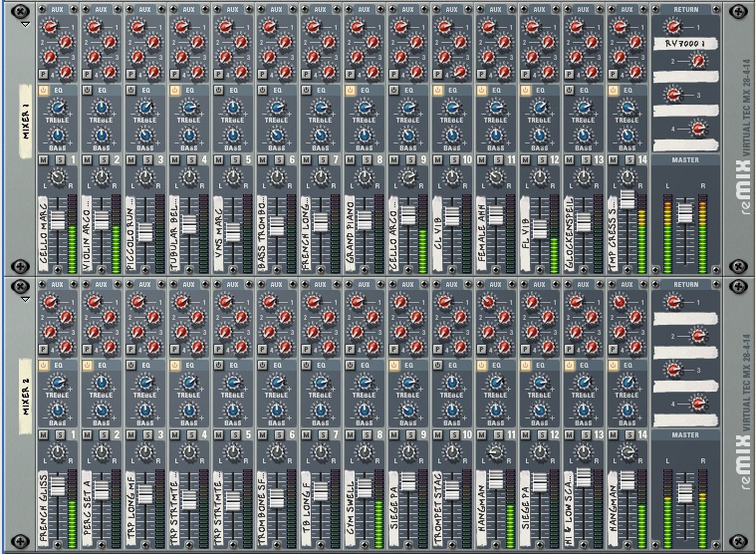
Task: Mute the Gym Swell channel in Mixer 2
Action: click(350, 436)
